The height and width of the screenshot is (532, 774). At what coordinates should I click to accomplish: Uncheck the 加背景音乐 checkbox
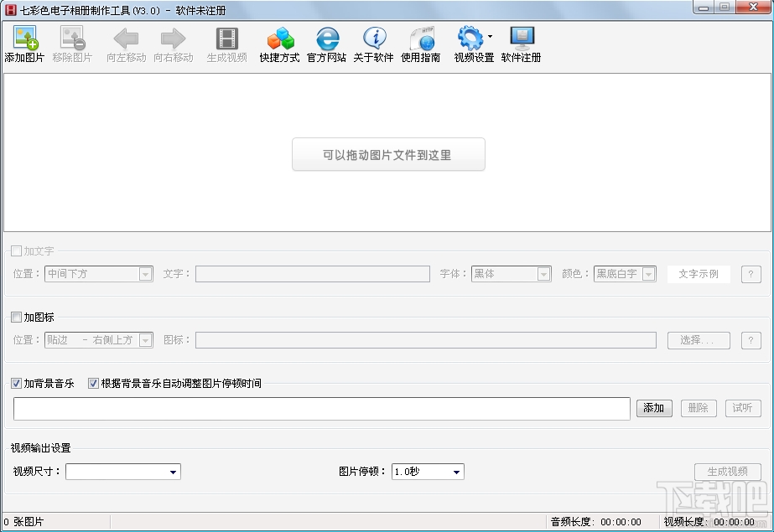coord(16,383)
